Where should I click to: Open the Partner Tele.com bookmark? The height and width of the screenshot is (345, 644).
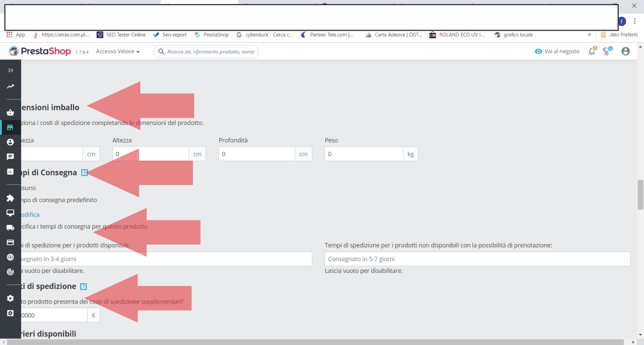327,35
